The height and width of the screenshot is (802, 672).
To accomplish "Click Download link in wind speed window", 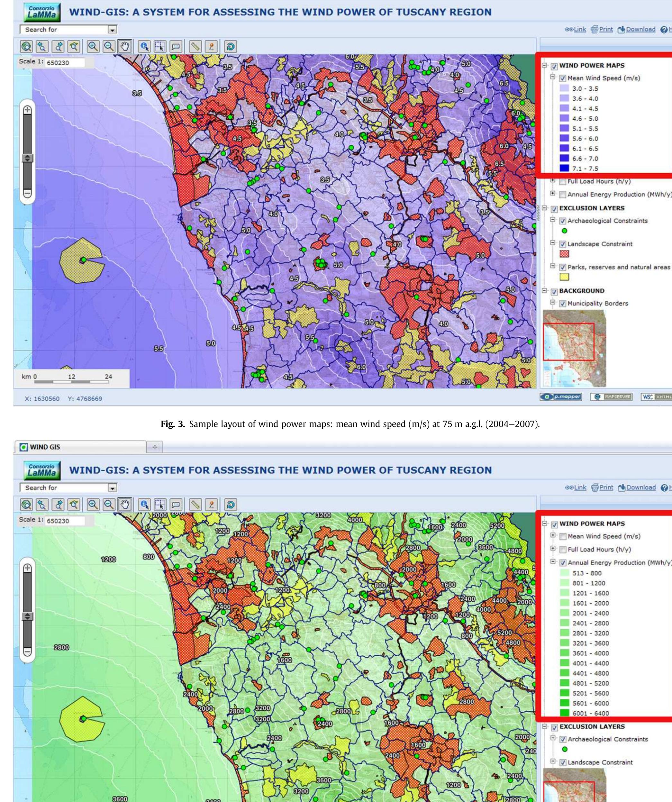I will coord(637,29).
